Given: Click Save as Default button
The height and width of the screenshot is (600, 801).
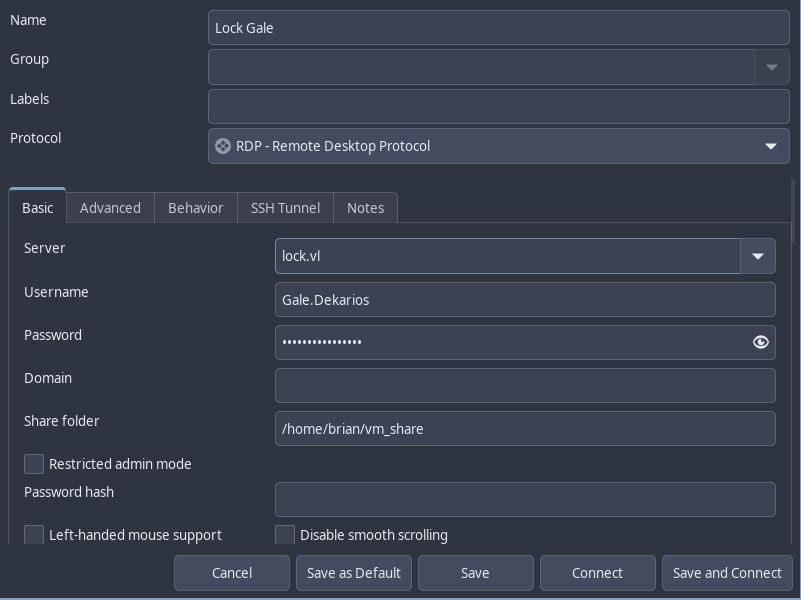Looking at the screenshot, I should click(353, 573).
